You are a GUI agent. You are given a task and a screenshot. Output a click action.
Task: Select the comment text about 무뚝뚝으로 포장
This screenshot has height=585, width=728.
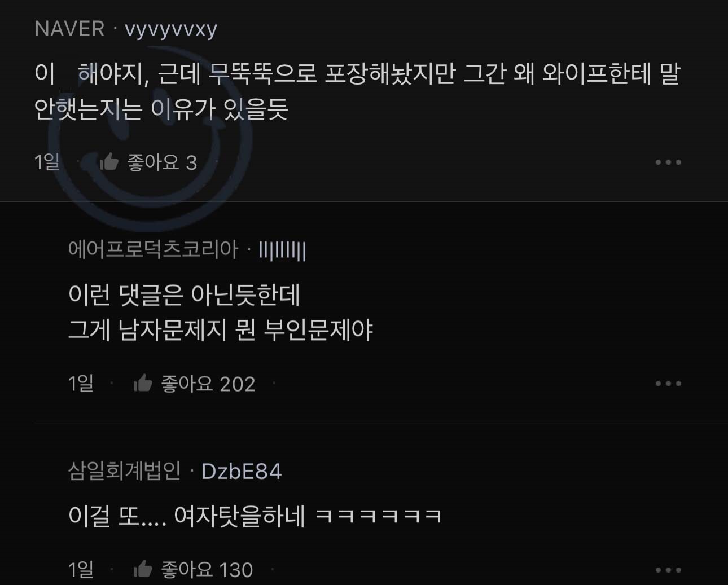[357, 91]
